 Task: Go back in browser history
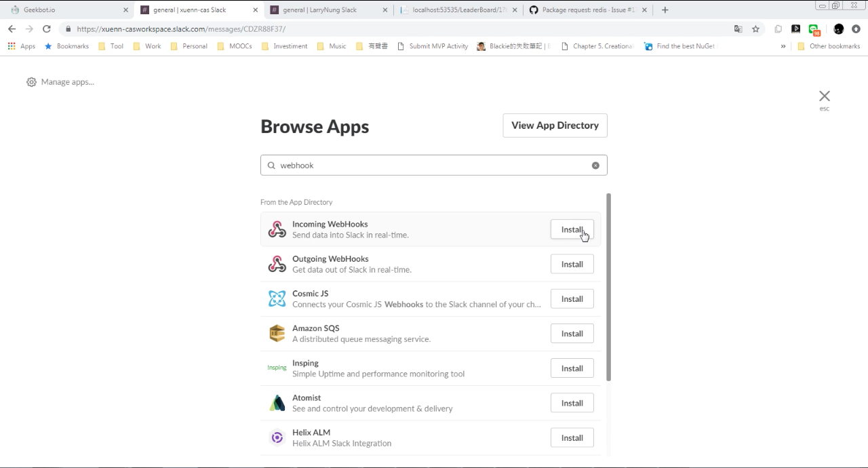pos(12,29)
